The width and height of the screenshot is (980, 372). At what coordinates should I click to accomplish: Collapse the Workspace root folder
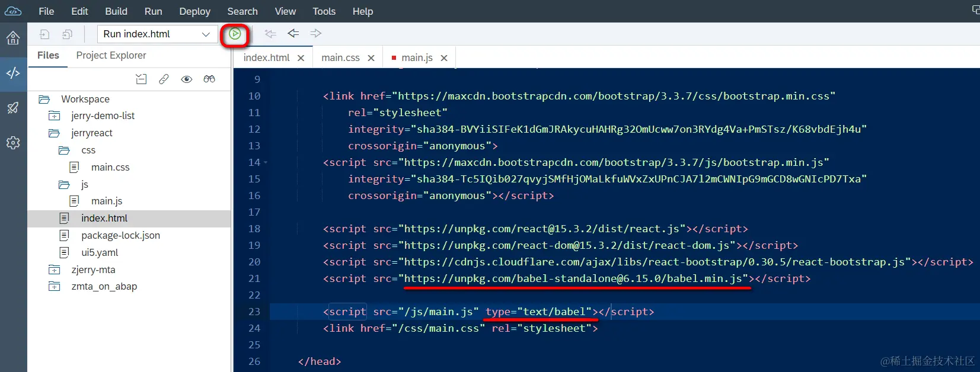pos(44,100)
